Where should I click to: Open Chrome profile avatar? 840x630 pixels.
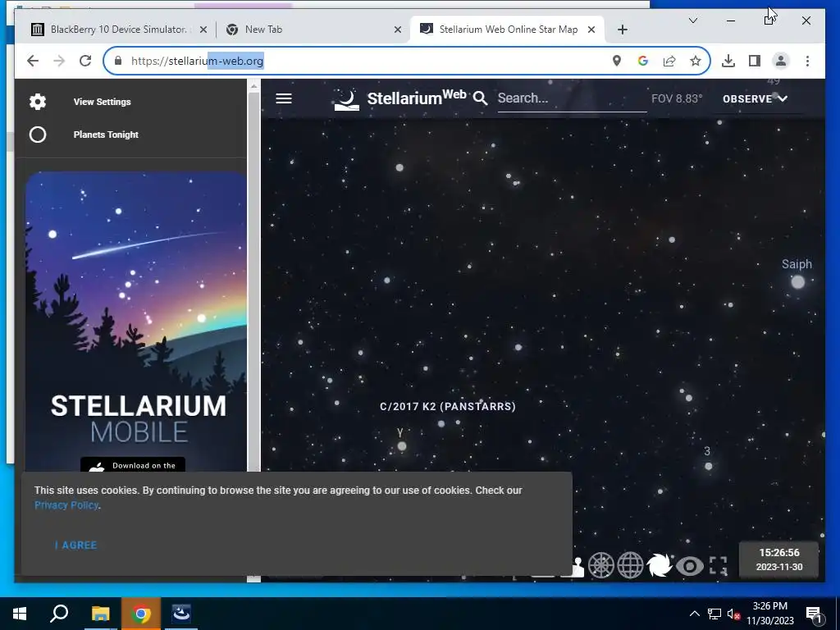[x=781, y=61]
